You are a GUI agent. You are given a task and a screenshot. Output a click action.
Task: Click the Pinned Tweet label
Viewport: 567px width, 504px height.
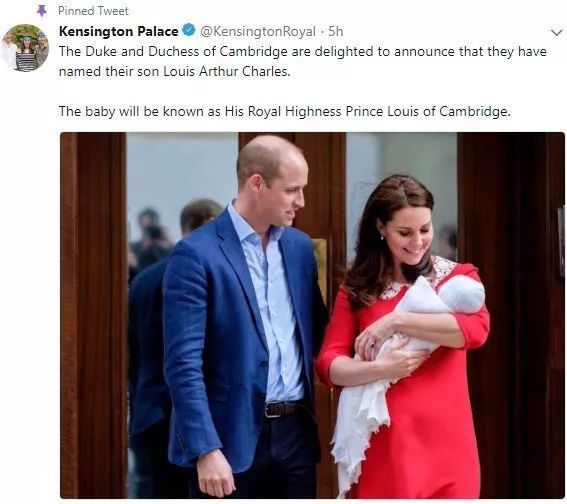93,11
